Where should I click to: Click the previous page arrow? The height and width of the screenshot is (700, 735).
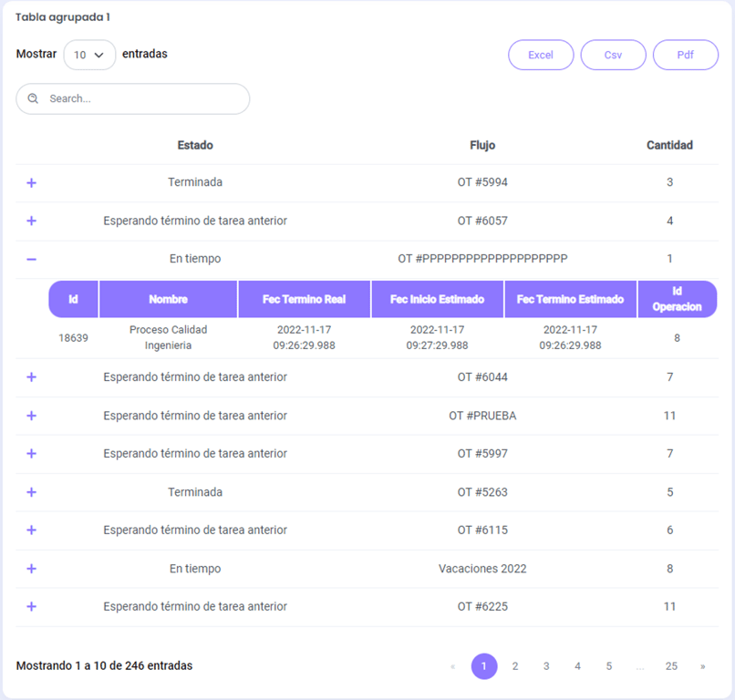453,666
